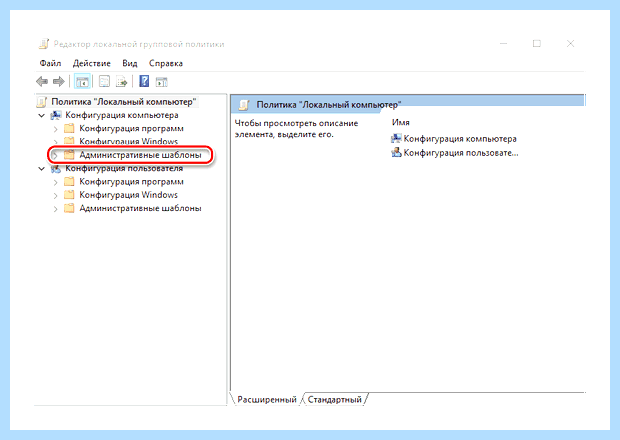The height and width of the screenshot is (440, 620).
Task: Click the policy scroll icon in the title bar
Action: 43,44
